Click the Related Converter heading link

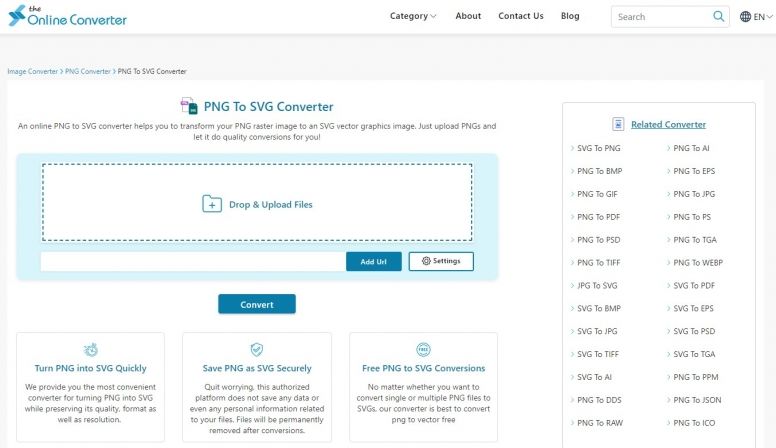pyautogui.click(x=668, y=124)
